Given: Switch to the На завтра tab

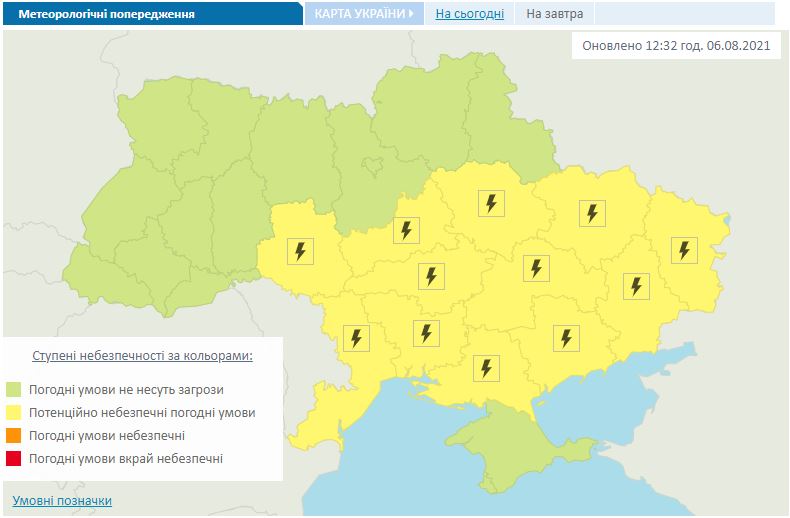Looking at the screenshot, I should [x=555, y=14].
